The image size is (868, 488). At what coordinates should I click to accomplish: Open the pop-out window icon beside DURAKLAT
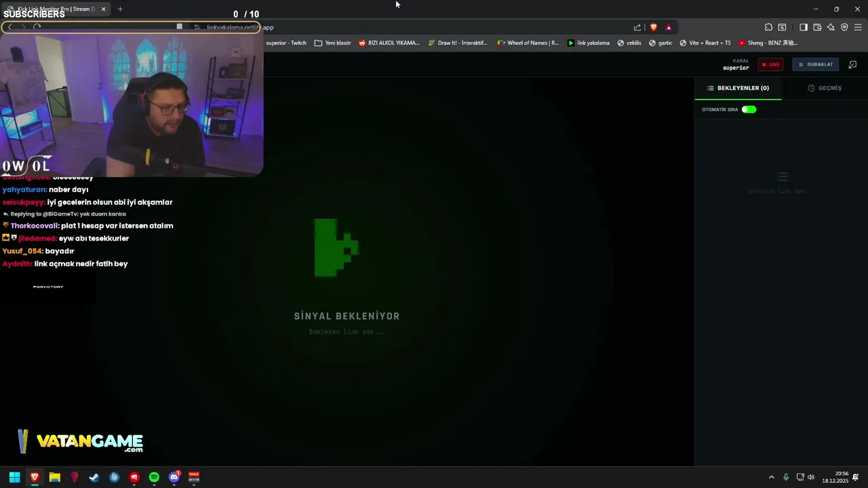852,64
